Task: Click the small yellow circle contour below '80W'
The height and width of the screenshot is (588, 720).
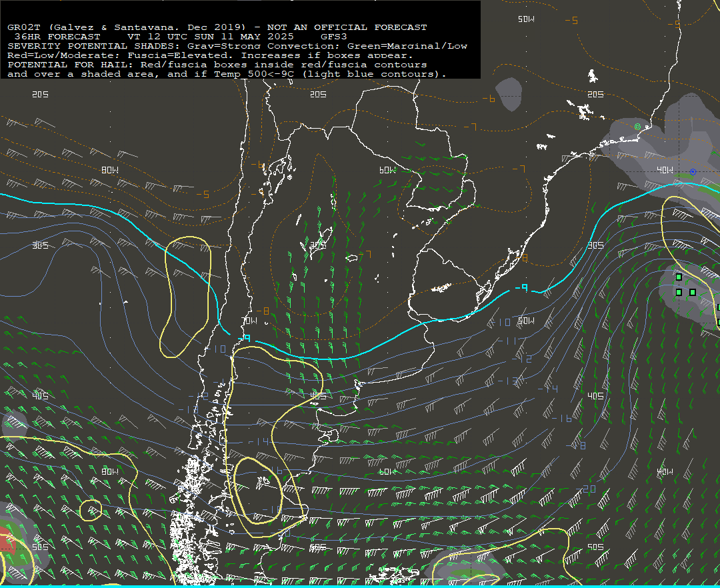Action: pos(91,511)
